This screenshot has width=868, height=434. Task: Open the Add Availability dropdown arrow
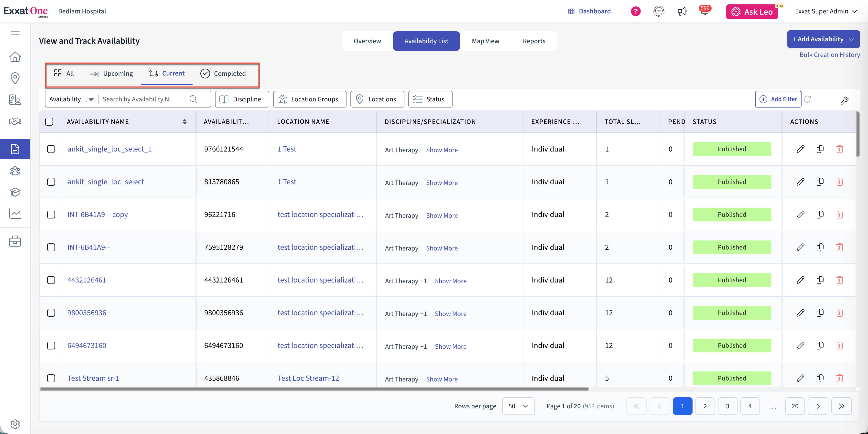coord(851,39)
